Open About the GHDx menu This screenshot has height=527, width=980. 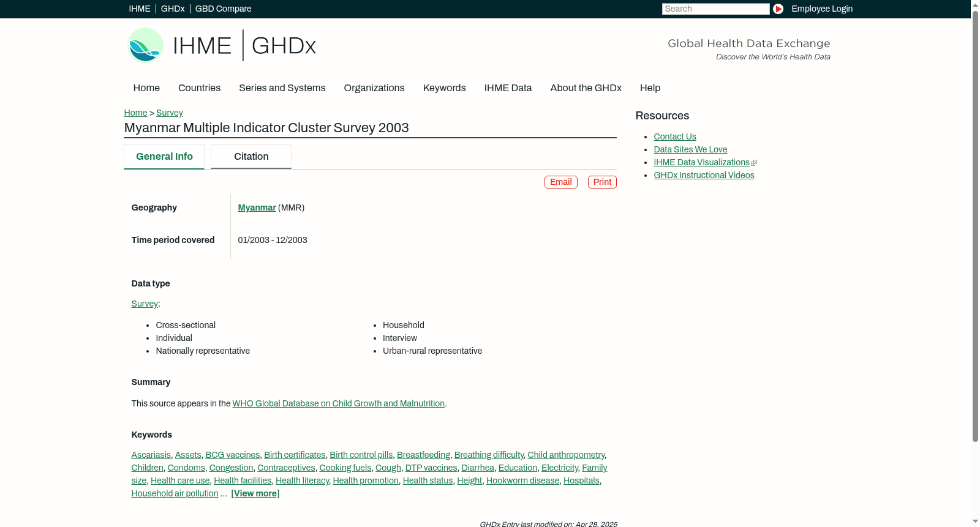[x=586, y=88]
